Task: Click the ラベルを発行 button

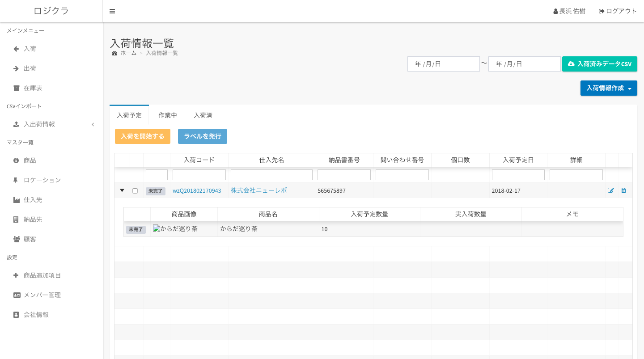Action: point(203,136)
